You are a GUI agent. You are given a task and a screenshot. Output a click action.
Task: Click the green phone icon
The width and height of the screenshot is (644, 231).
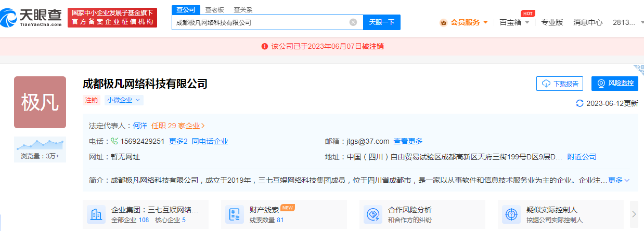tap(114, 141)
